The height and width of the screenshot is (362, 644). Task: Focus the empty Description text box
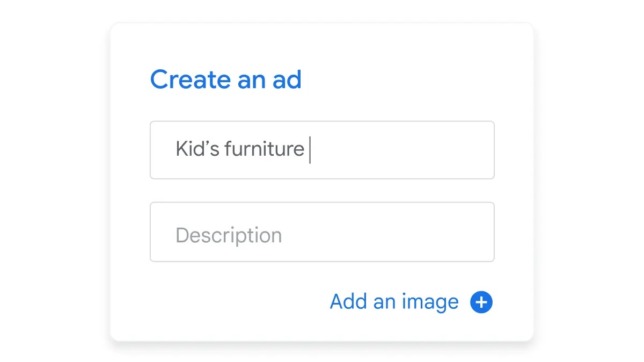click(x=322, y=232)
